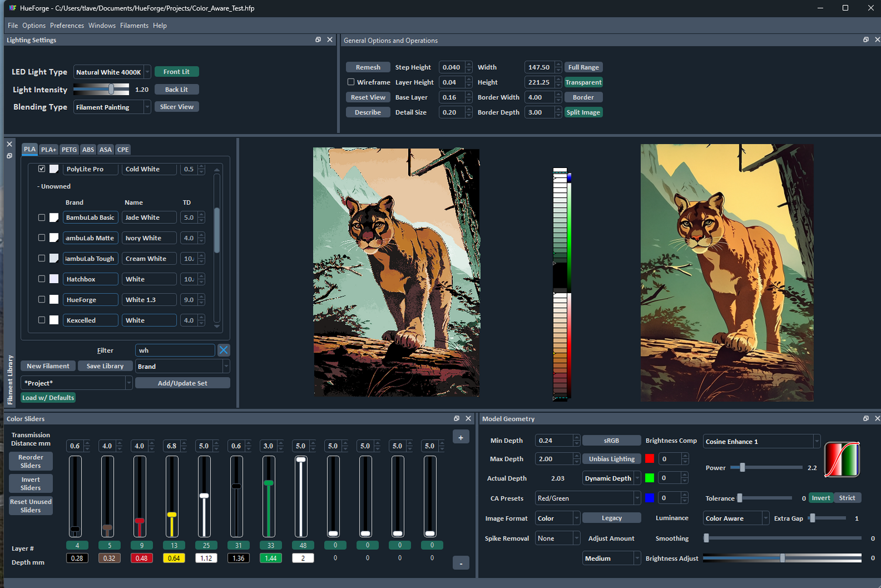Open the Filaments menu
881x588 pixels.
[x=134, y=25]
